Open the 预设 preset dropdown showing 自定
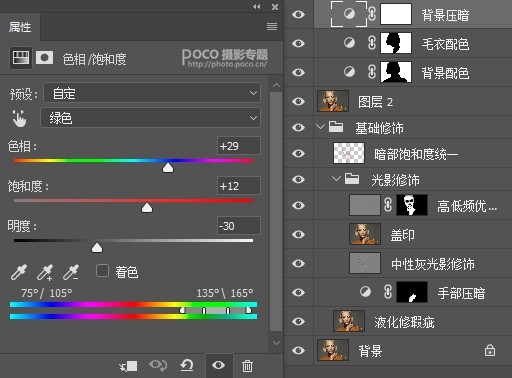 [152, 93]
